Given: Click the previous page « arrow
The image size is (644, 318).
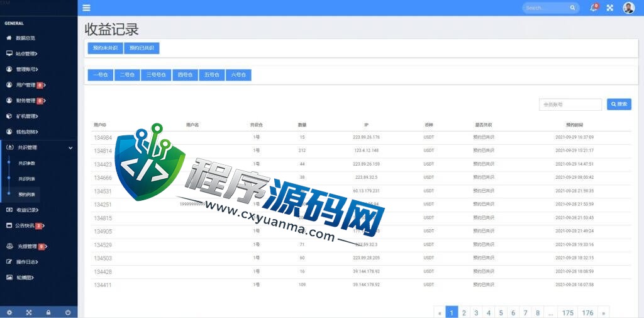Looking at the screenshot, I should click(440, 313).
